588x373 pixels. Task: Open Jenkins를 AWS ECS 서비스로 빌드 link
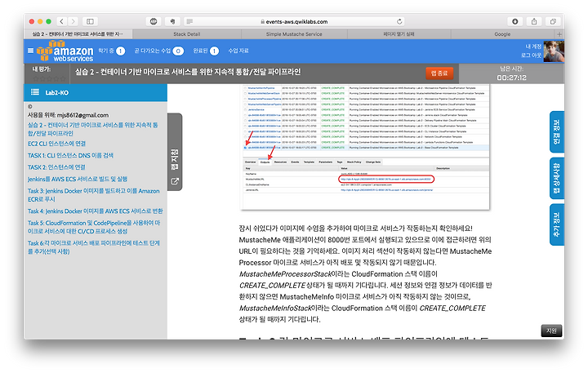click(x=78, y=180)
